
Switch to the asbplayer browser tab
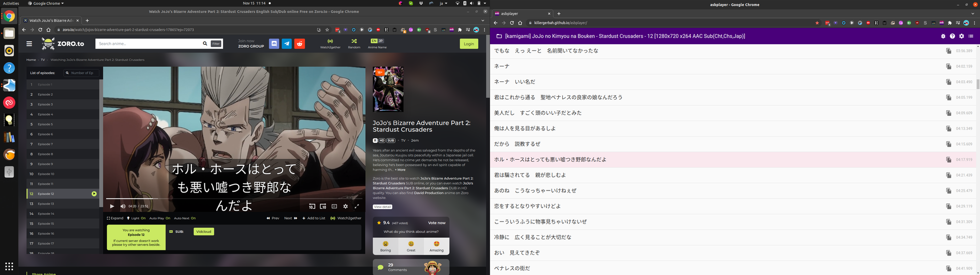[x=522, y=14]
